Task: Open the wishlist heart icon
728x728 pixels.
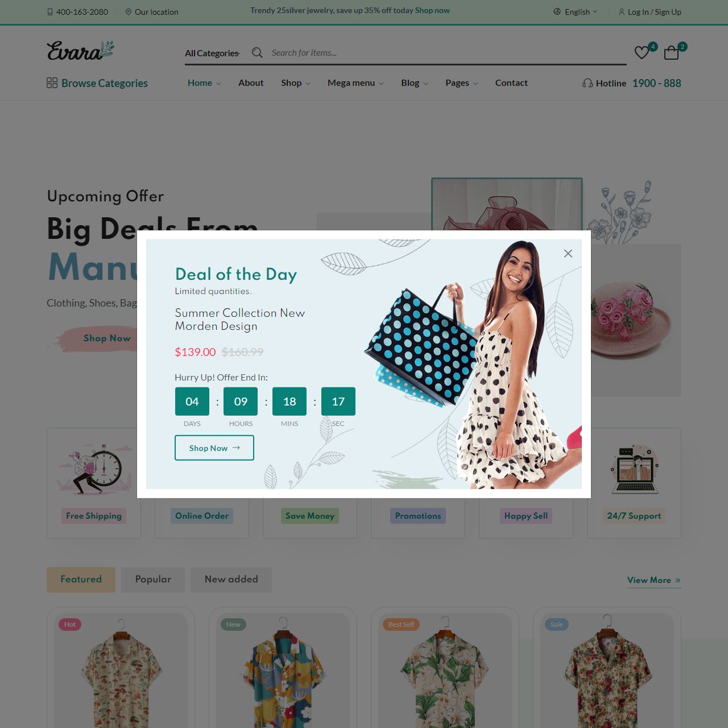Action: pos(642,53)
